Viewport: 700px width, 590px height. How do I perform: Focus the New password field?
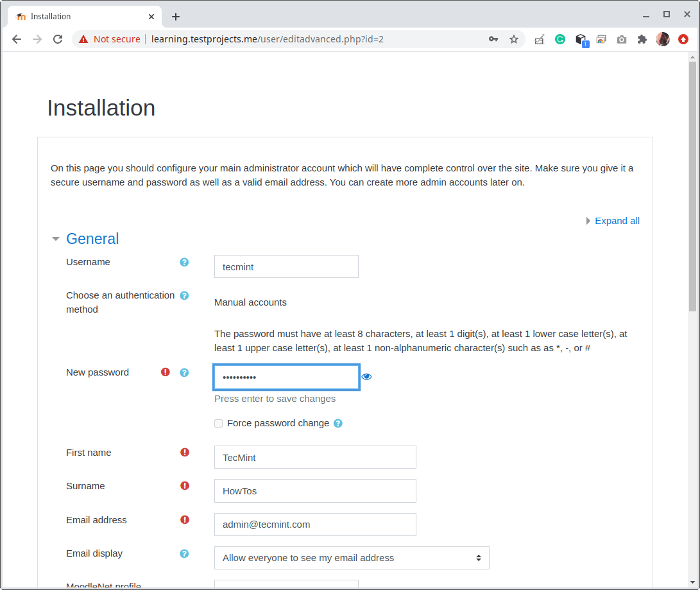coord(286,377)
